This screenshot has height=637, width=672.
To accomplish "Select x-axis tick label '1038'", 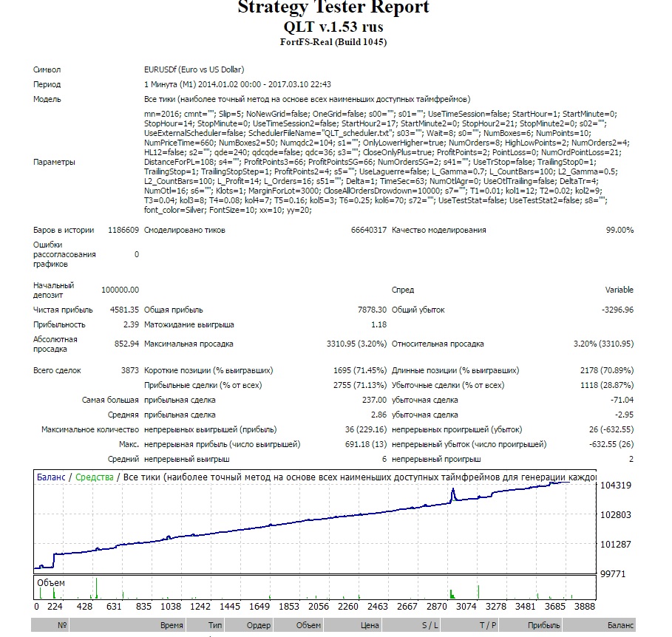I will click(171, 607).
